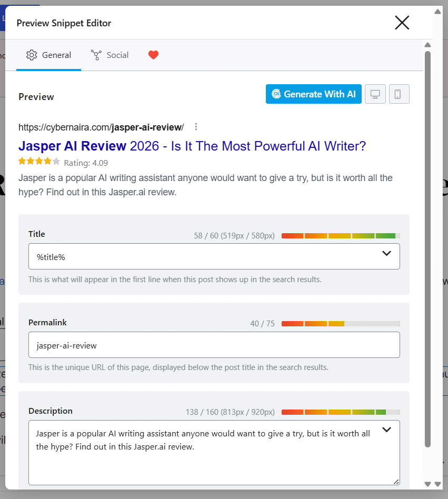Click the Preview heading label
This screenshot has height=499, width=448.
pyautogui.click(x=36, y=97)
